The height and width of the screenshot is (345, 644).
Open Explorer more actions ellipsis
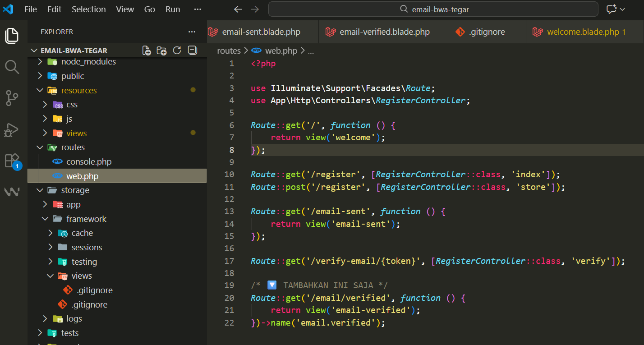click(192, 32)
